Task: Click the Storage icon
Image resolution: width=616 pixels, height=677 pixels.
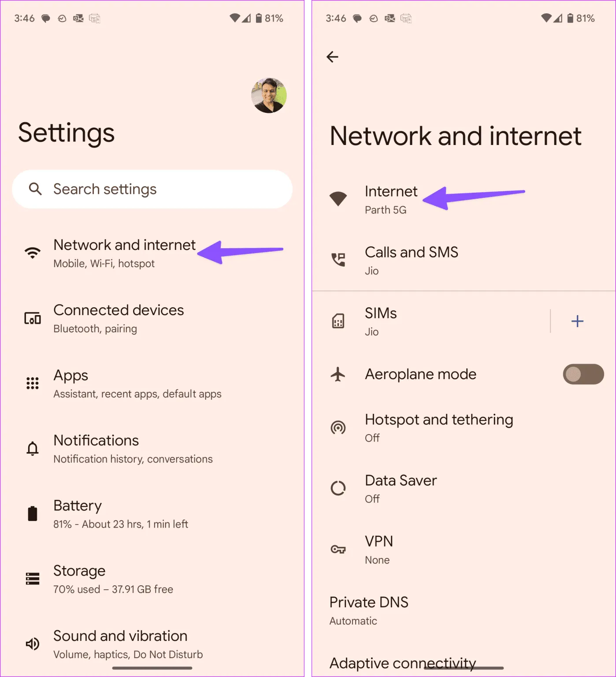Action: click(x=33, y=578)
